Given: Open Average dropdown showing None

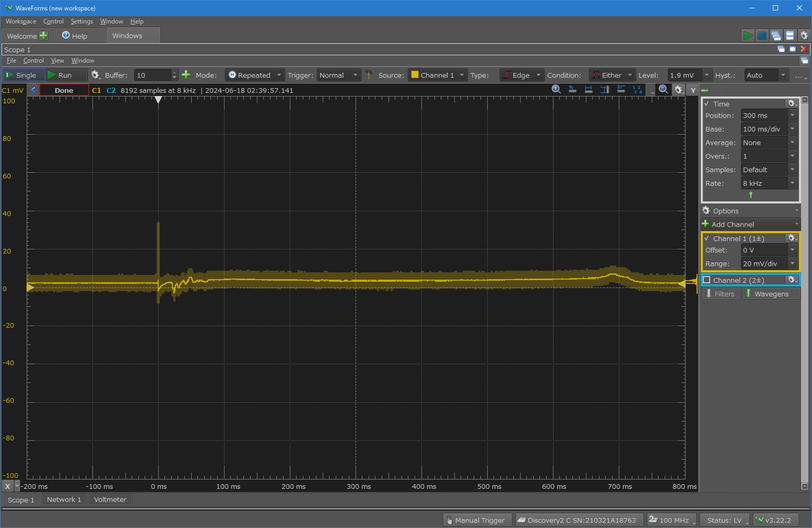Looking at the screenshot, I should (x=792, y=142).
